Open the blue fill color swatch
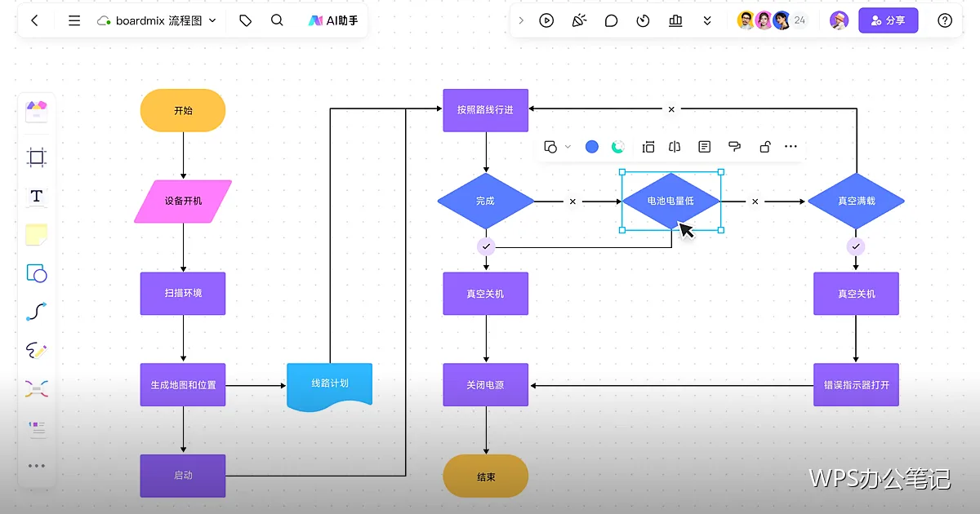This screenshot has width=980, height=514. 592,147
